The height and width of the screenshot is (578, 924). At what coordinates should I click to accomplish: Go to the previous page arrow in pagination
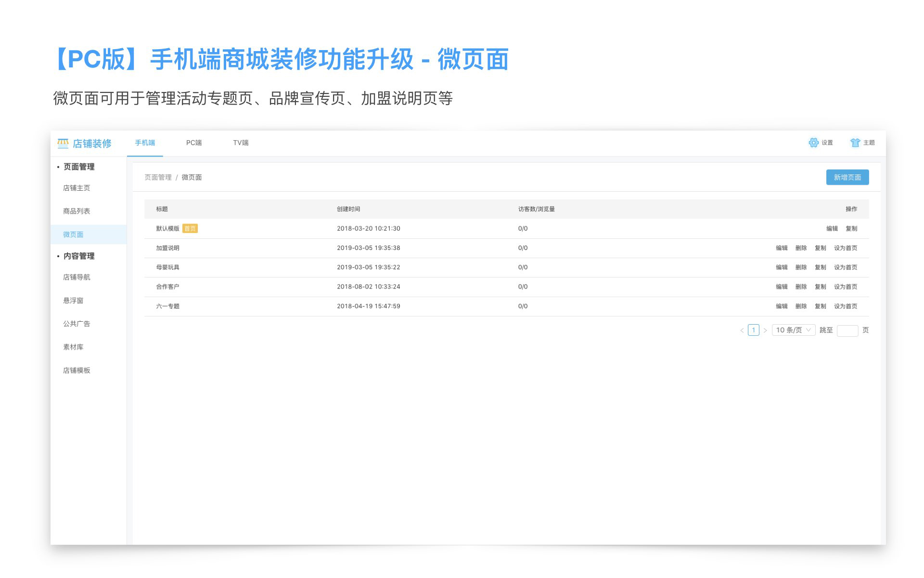[742, 330]
